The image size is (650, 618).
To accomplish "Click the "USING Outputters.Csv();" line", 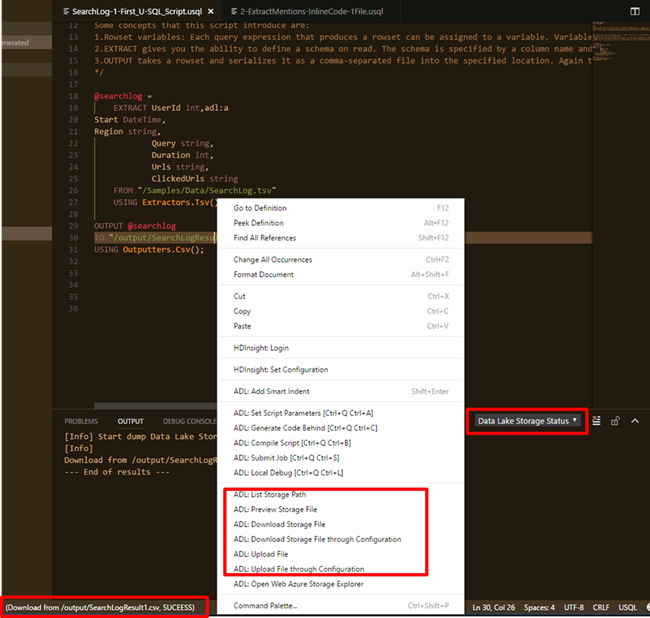I will (149, 250).
